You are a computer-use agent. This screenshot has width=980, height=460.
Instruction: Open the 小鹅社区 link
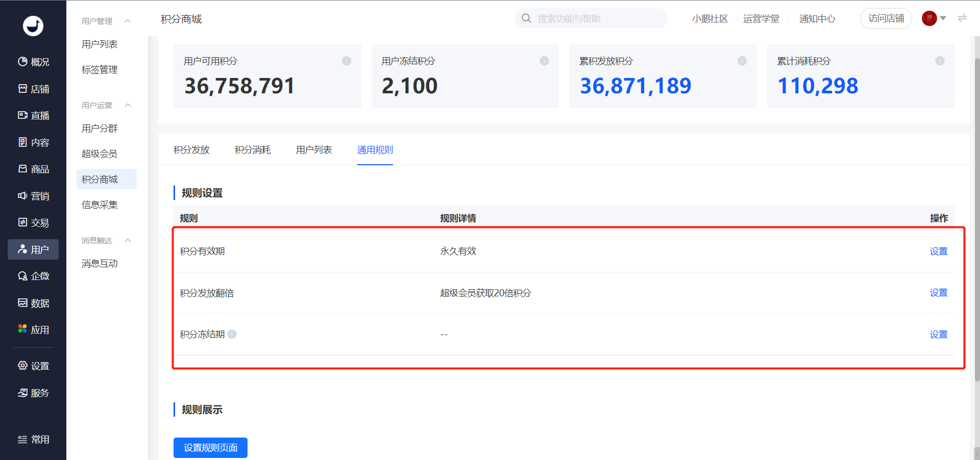pos(710,18)
